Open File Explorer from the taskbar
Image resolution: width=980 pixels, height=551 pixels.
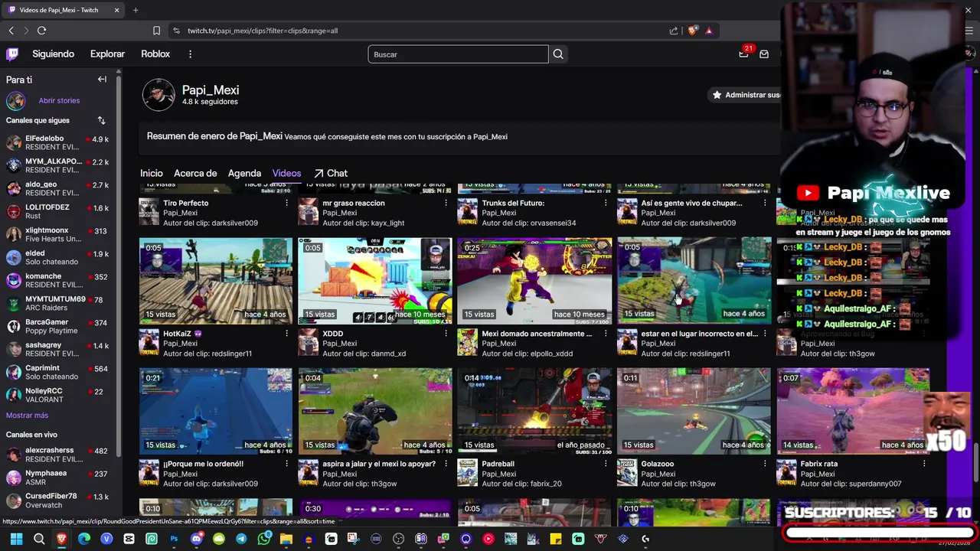click(x=286, y=539)
